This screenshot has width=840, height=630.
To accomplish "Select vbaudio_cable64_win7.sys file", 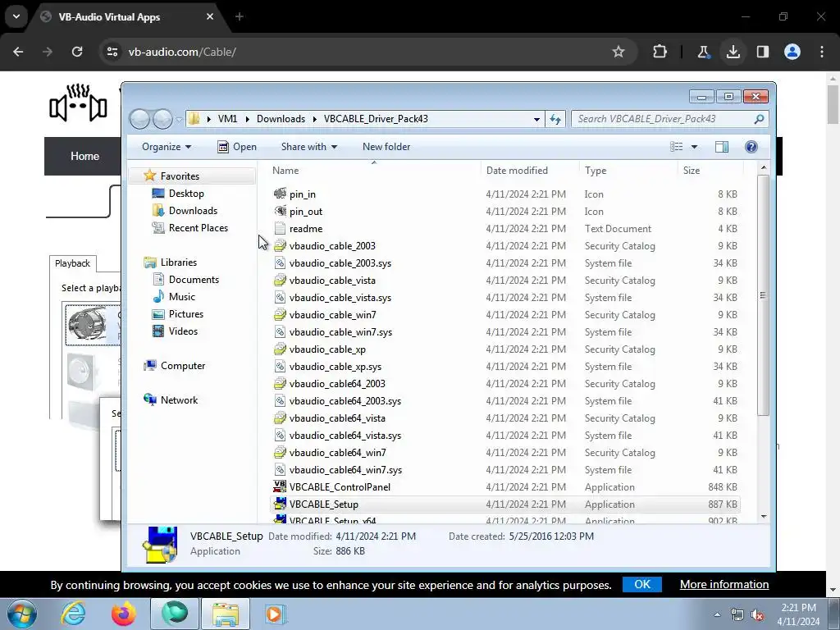I will [x=345, y=470].
